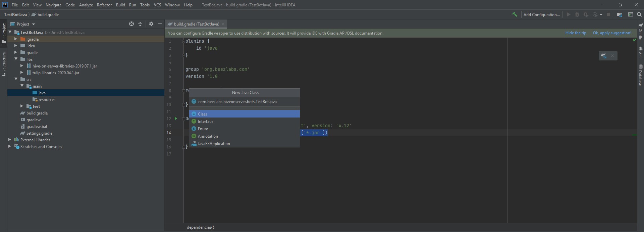Toggle the Project tool window tab
The width and height of the screenshot is (644, 232).
4,34
